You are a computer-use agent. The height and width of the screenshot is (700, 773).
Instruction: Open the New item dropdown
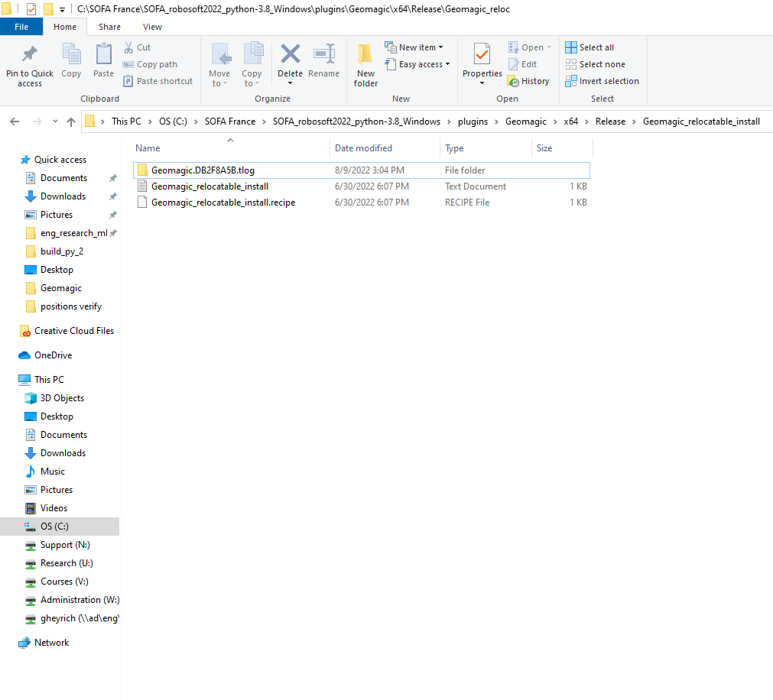pos(414,47)
